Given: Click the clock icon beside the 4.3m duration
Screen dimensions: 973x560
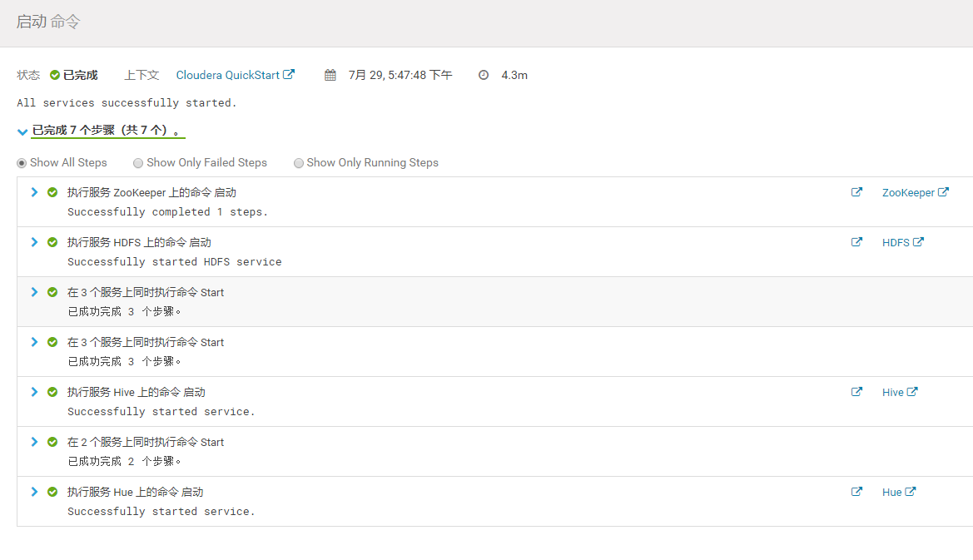Looking at the screenshot, I should pos(484,75).
